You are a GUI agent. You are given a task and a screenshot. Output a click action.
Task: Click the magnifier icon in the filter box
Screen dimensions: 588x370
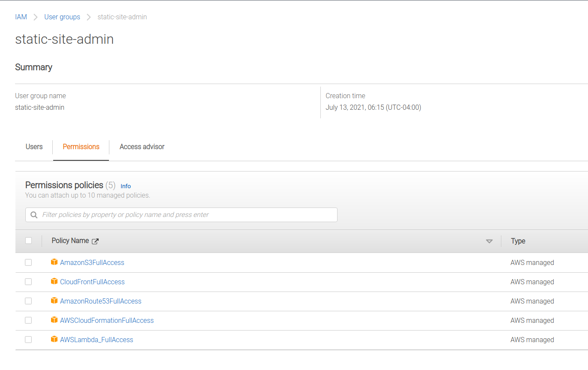34,215
